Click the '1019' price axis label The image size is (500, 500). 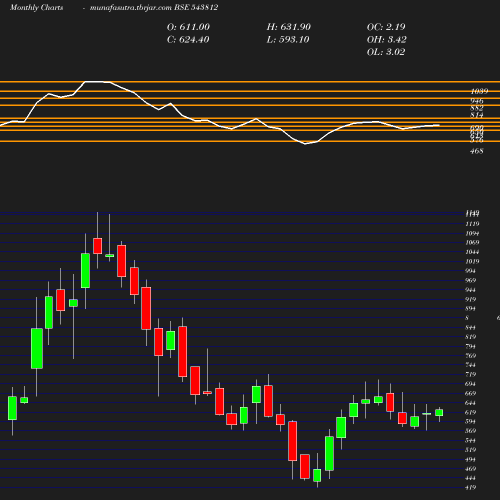coord(472,262)
